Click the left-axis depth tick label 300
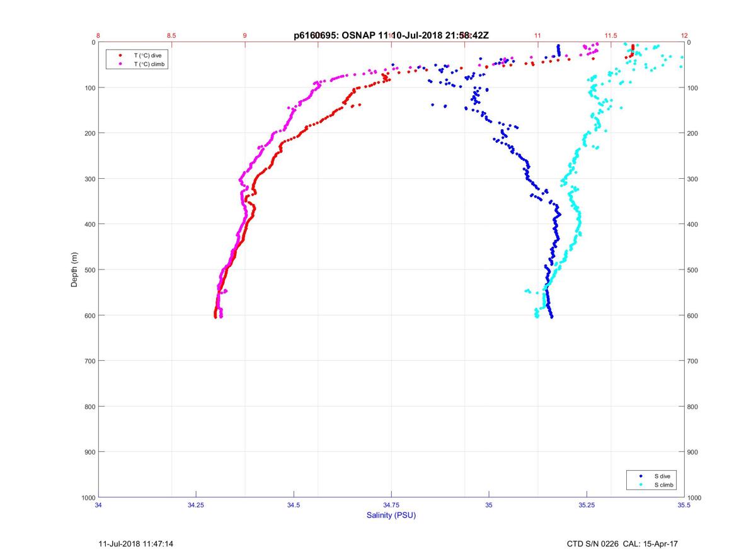Viewport: 756px width, 559px height. pos(89,179)
